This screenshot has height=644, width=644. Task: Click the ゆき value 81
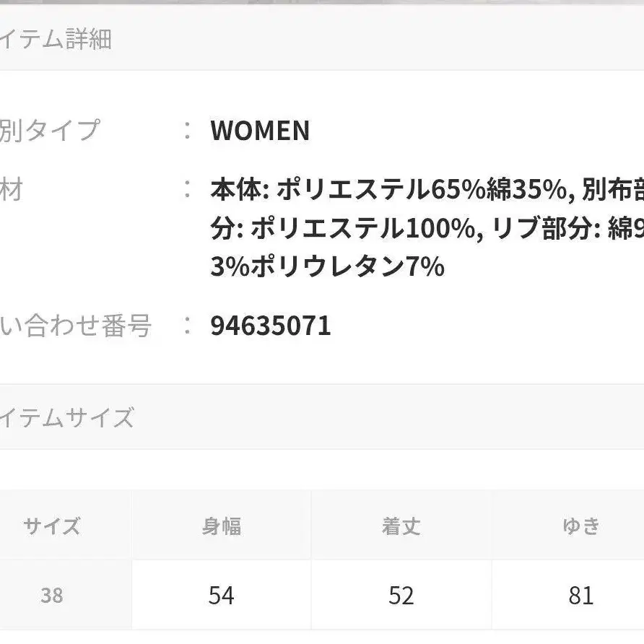[580, 596]
